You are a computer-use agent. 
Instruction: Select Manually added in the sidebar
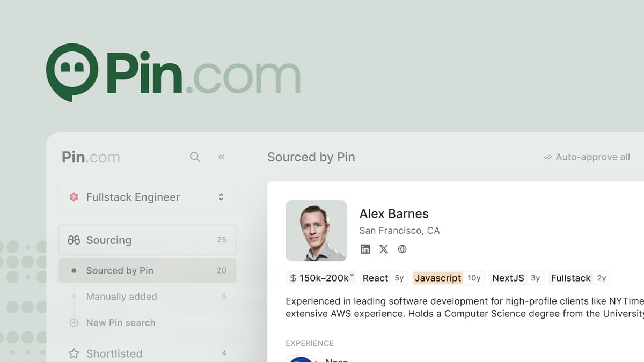point(121,297)
